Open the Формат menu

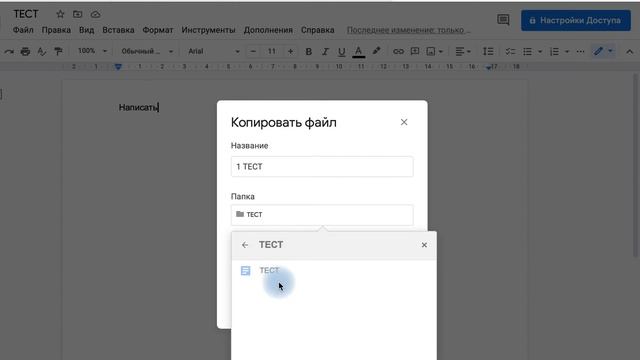coord(158,30)
